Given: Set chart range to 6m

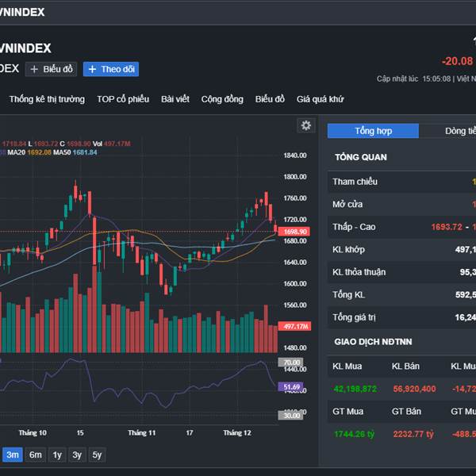Looking at the screenshot, I should coord(36,455).
